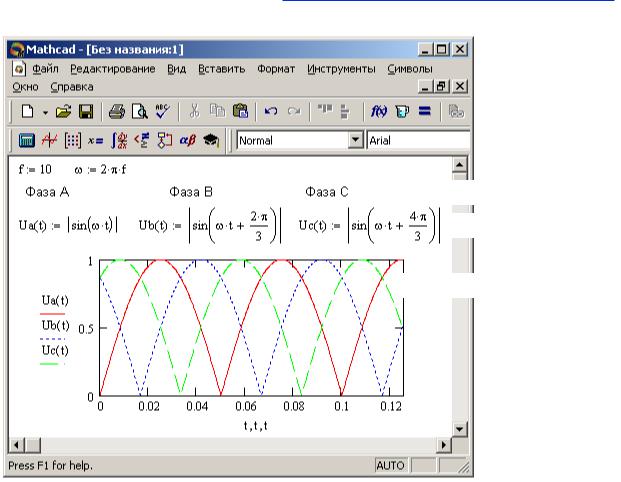The image size is (621, 482).
Task: Open the Calculator toolbar
Action: click(x=27, y=140)
